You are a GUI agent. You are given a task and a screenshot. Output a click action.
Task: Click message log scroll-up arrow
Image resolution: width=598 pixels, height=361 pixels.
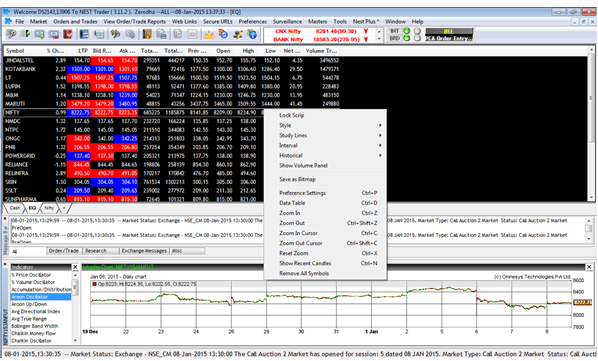pyautogui.click(x=589, y=221)
